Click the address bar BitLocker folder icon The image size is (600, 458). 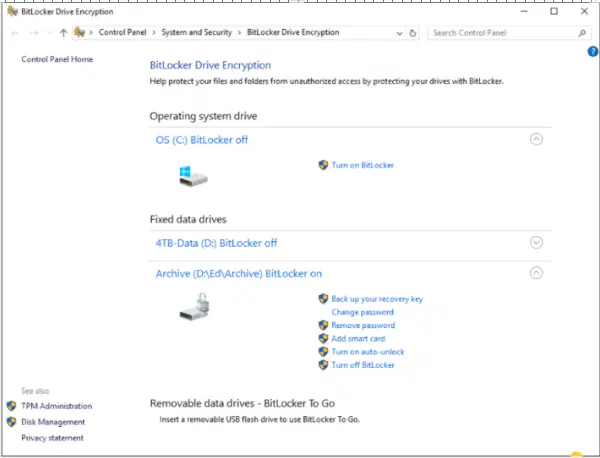(x=79, y=33)
